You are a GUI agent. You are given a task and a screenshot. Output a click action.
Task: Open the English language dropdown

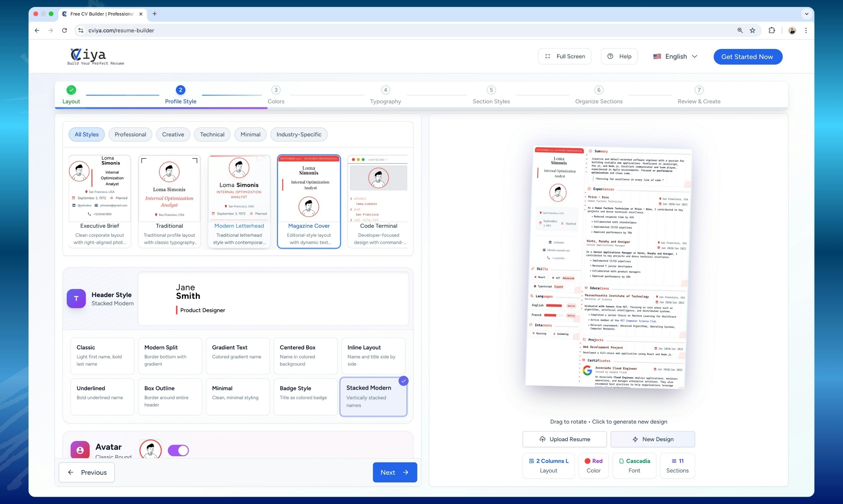(x=675, y=56)
